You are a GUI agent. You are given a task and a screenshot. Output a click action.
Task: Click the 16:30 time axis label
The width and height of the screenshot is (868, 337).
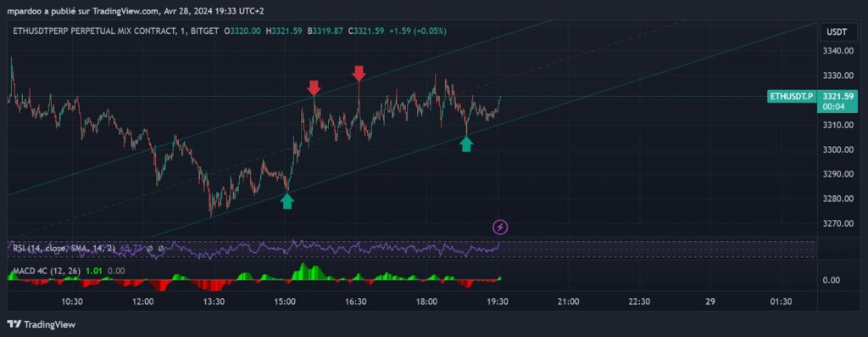click(x=355, y=302)
